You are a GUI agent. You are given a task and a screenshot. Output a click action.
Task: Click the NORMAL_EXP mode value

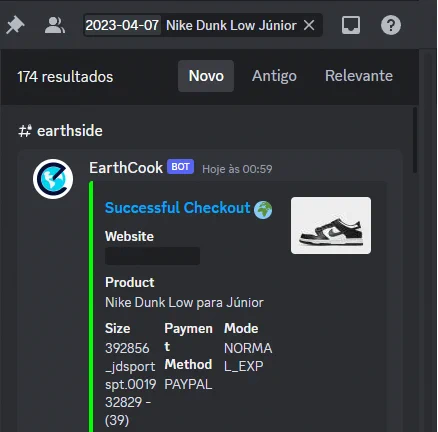tap(248, 357)
